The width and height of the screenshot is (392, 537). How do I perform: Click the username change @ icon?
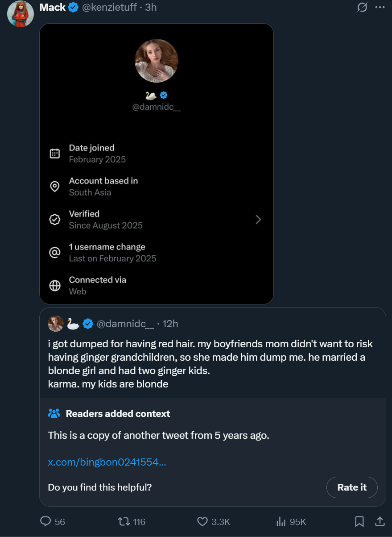coord(55,253)
